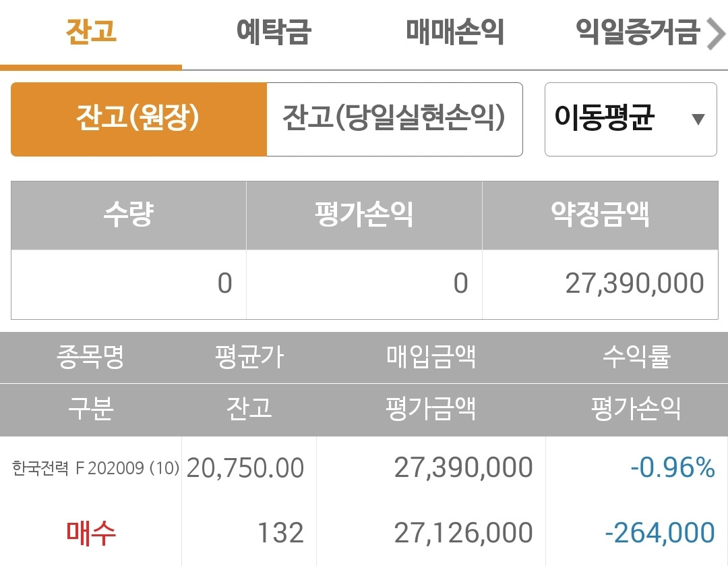
Task: Click the right arrow next to 익일증거금
Action: pyautogui.click(x=717, y=34)
